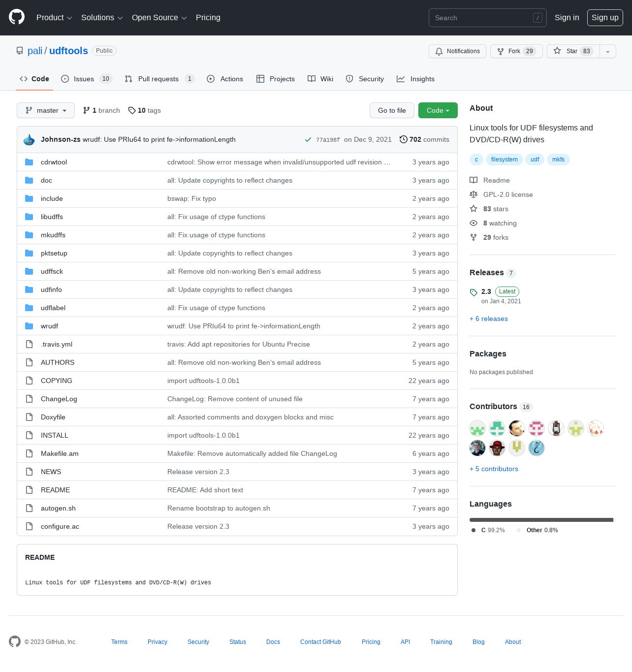Open the Readme link in About

coord(490,180)
